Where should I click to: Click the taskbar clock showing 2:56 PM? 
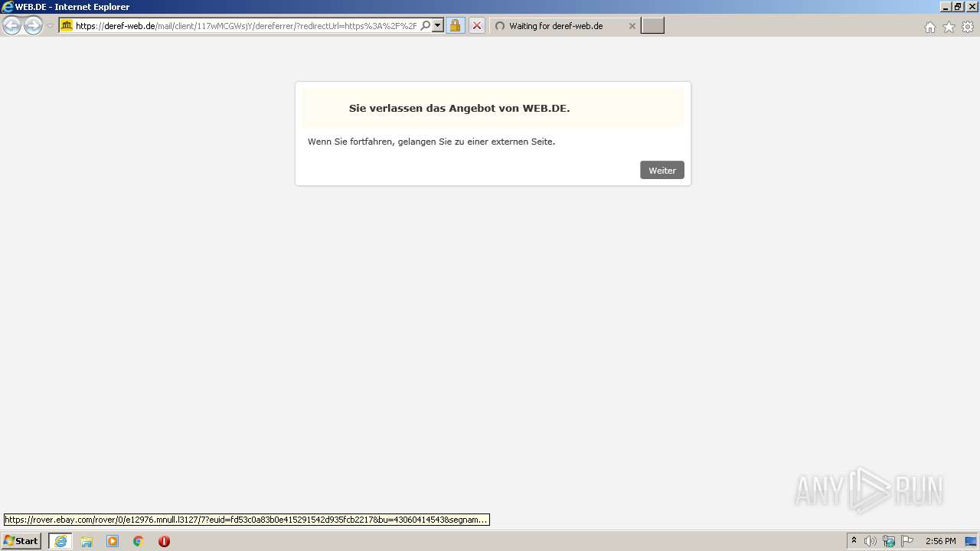pyautogui.click(x=940, y=541)
